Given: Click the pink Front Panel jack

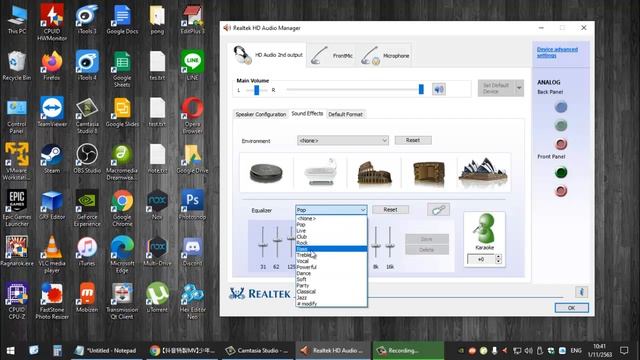Looking at the screenshot, I should 561,191.
